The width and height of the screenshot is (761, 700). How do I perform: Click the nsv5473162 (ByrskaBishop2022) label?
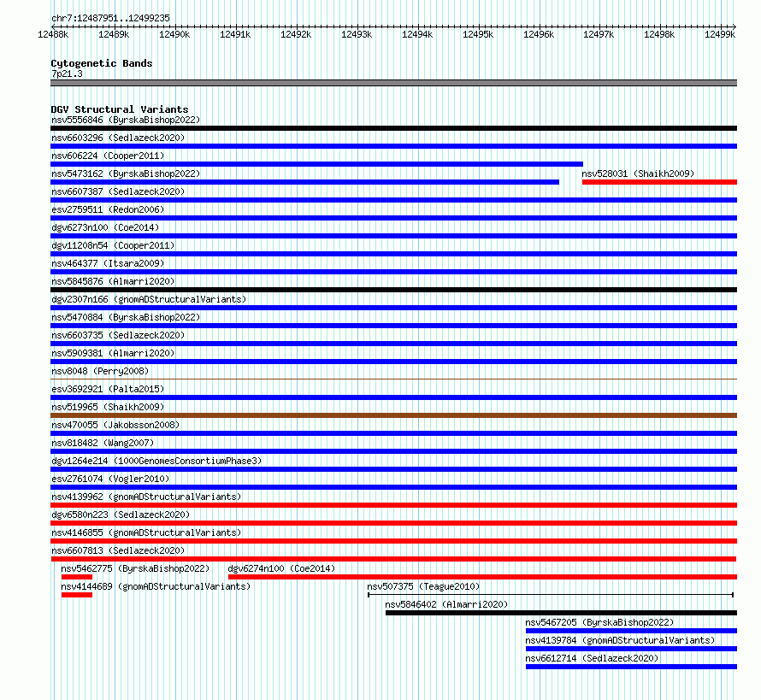(x=126, y=174)
